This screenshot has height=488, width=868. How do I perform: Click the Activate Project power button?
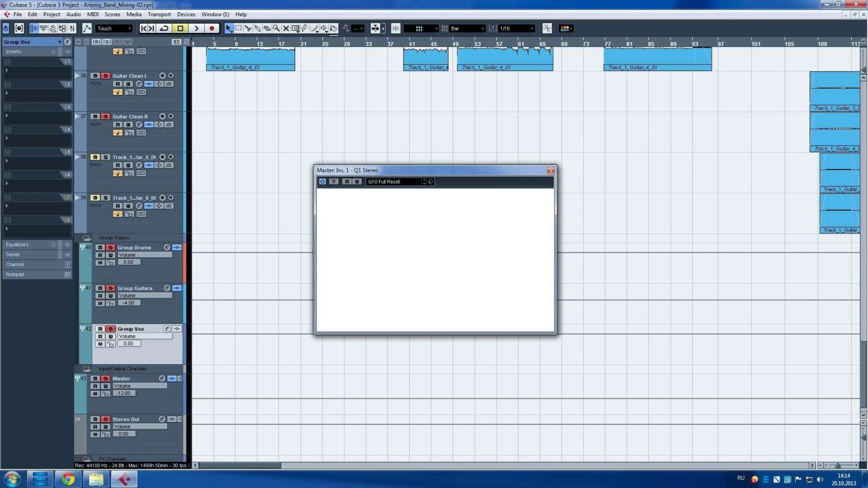(6, 28)
